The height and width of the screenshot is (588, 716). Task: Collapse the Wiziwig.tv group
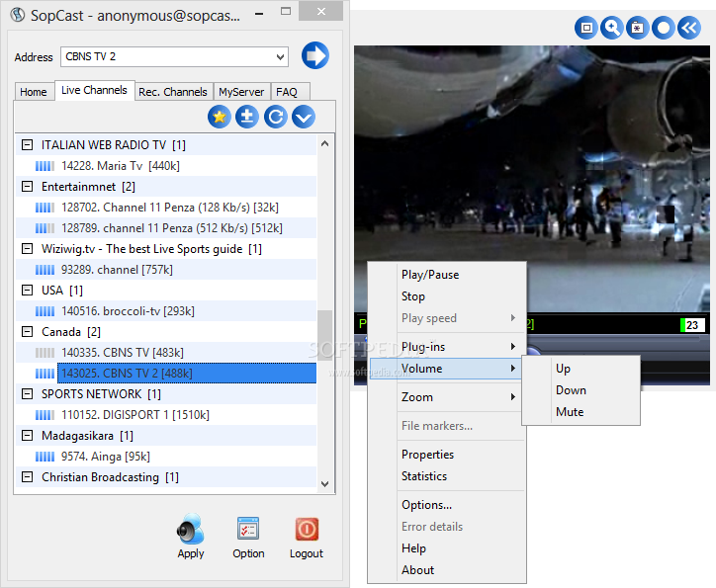28,249
